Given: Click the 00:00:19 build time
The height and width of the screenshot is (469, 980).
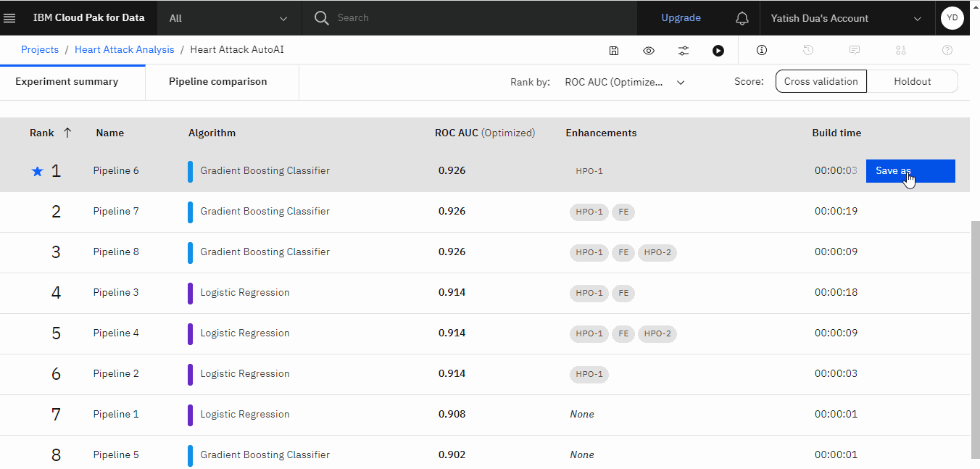Looking at the screenshot, I should tap(836, 212).
